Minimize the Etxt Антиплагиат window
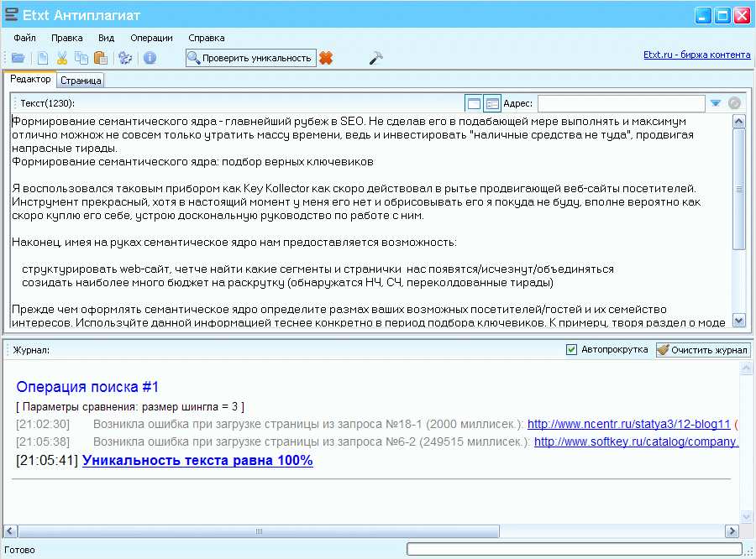 pos(703,15)
